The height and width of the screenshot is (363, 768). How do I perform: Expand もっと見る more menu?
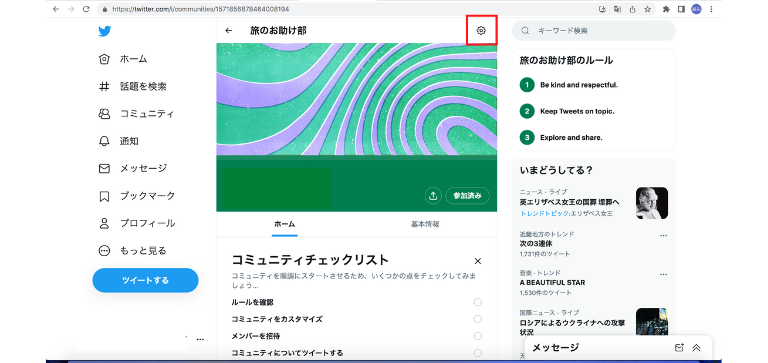point(143,251)
